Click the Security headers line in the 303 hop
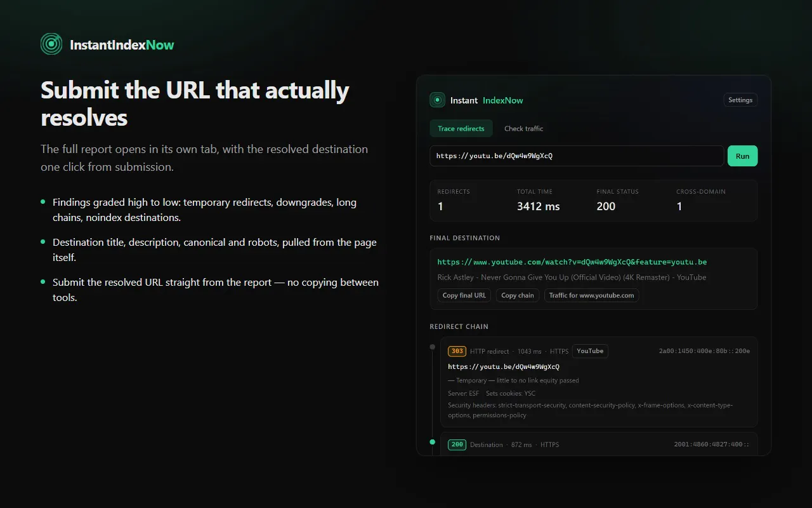The height and width of the screenshot is (508, 812). coord(590,410)
